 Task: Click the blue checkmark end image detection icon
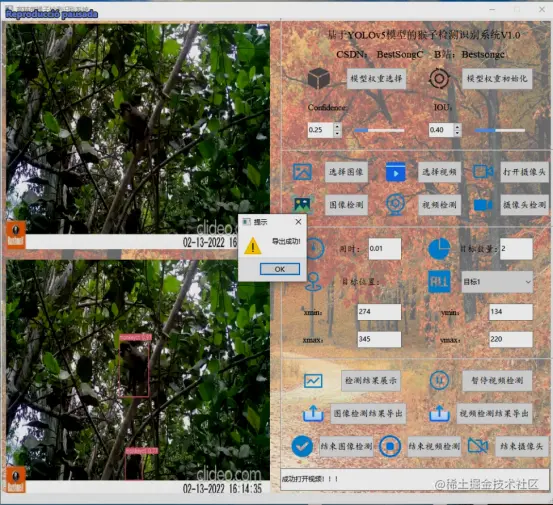click(x=302, y=446)
